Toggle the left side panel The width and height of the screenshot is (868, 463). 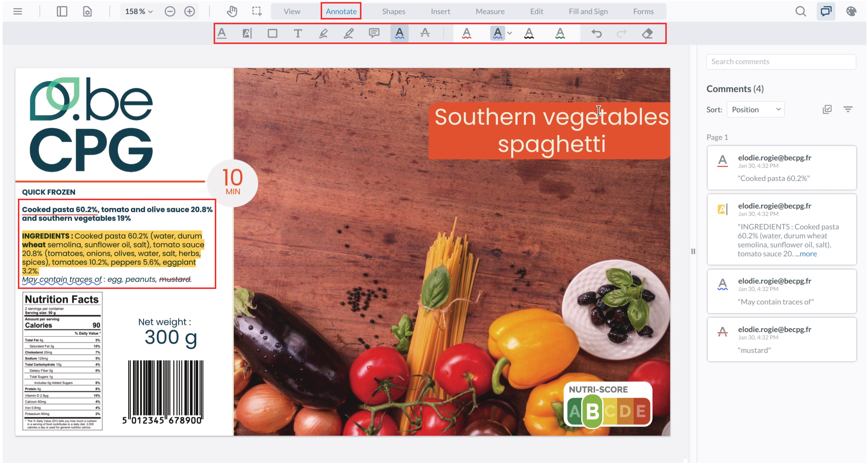pos(62,11)
